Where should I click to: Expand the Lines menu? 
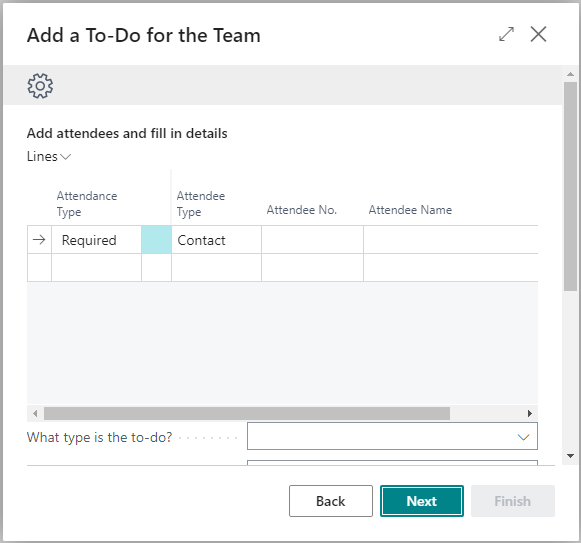49,156
